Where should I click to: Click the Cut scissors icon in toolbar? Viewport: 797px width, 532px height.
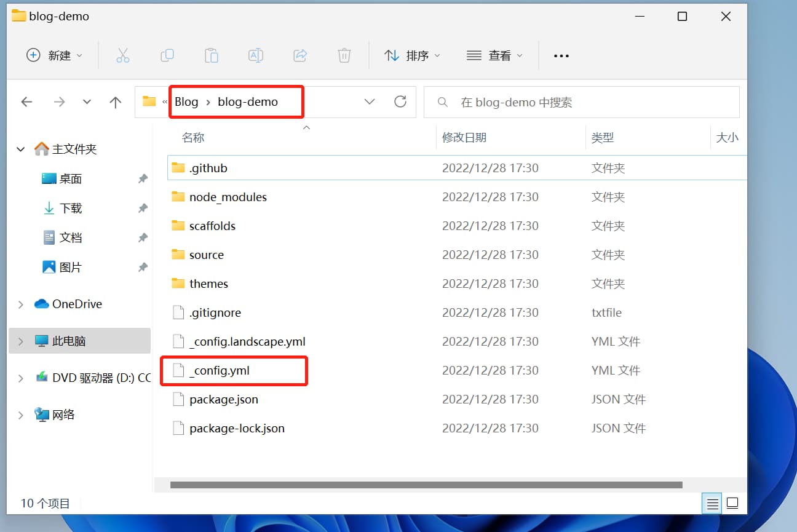point(123,55)
